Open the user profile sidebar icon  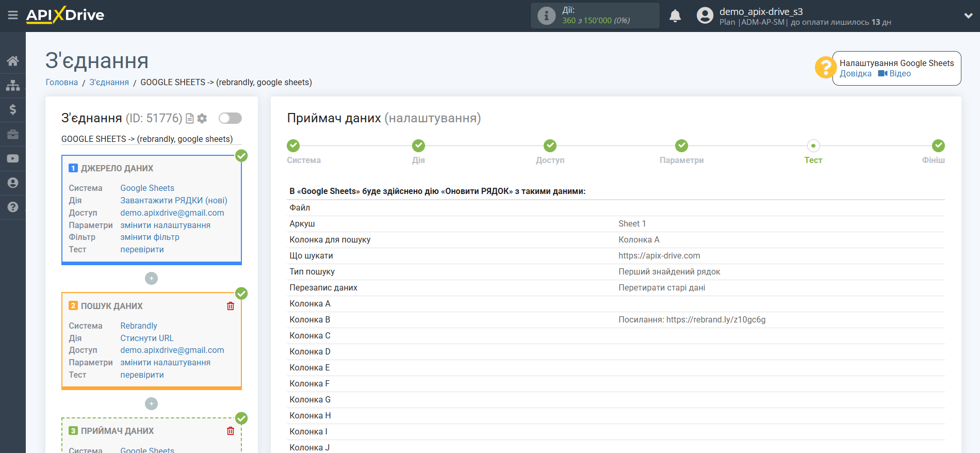(x=13, y=183)
